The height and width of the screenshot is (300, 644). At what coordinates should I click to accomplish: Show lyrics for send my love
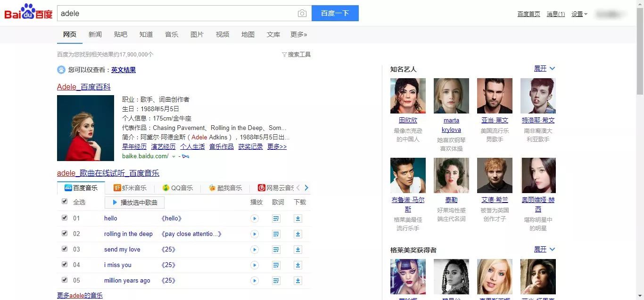[x=276, y=250]
